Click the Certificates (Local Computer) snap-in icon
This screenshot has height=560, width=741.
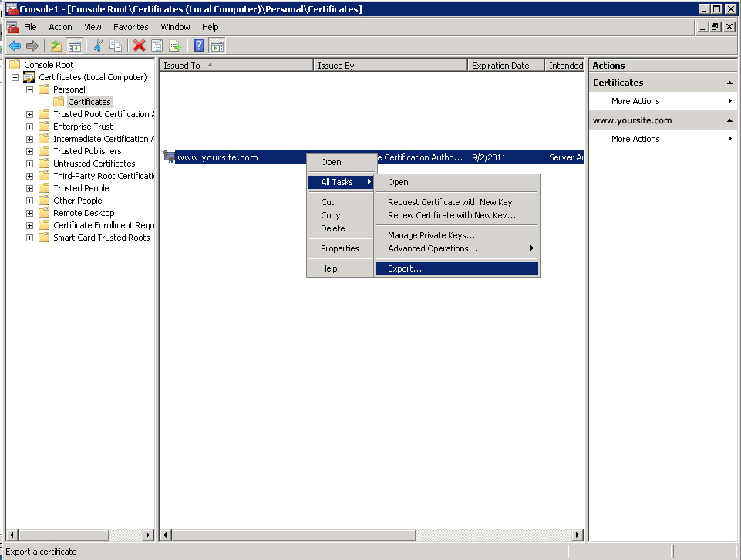click(x=29, y=77)
